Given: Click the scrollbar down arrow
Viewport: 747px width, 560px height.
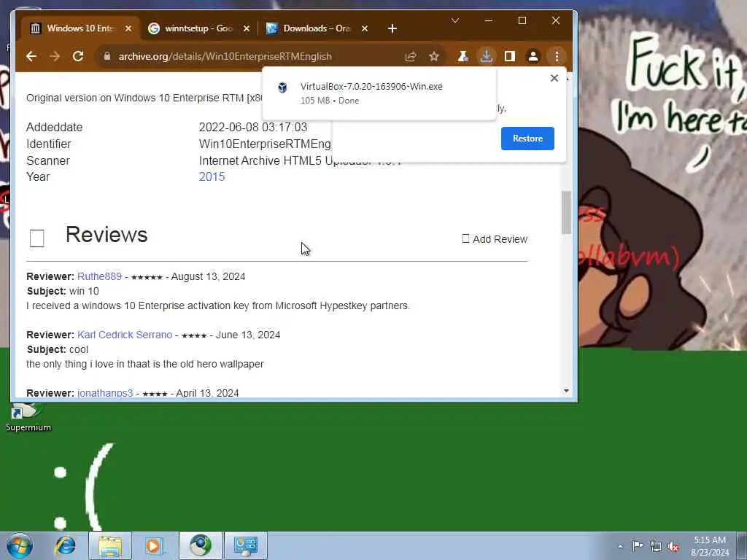Looking at the screenshot, I should click(x=566, y=391).
